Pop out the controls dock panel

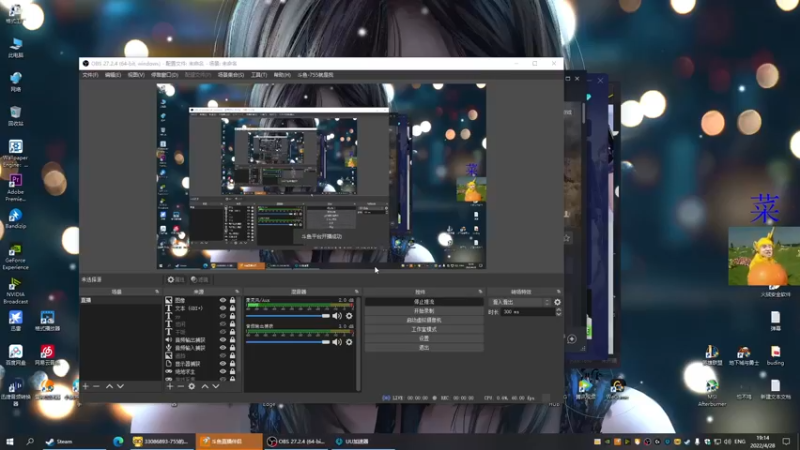coord(480,292)
